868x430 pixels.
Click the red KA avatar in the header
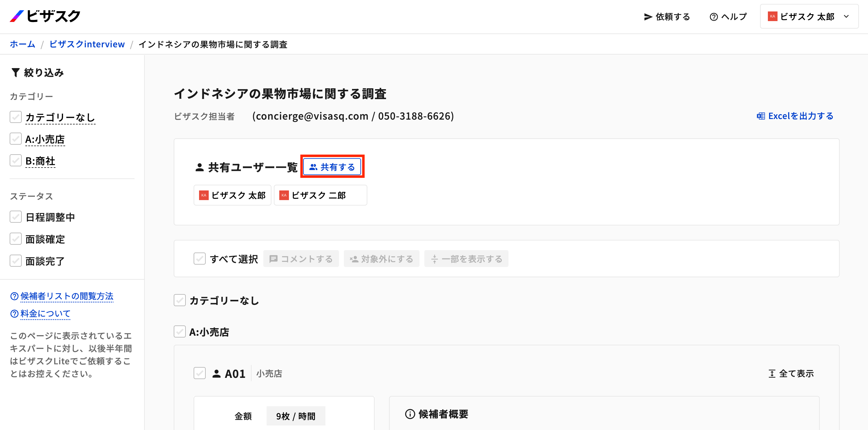[772, 17]
